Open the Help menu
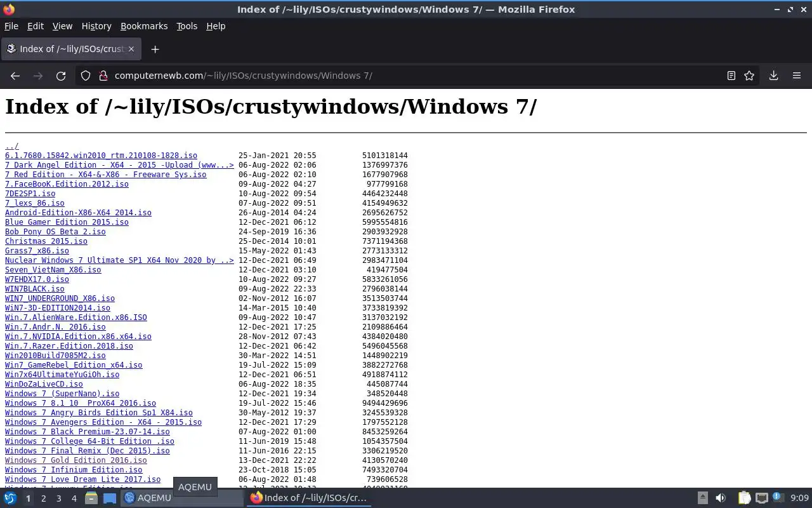This screenshot has height=508, width=812. click(x=216, y=26)
